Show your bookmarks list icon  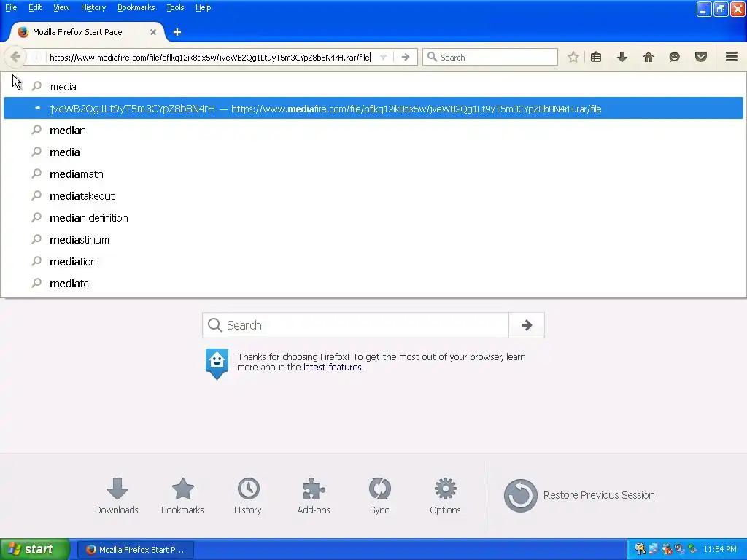pyautogui.click(x=596, y=57)
